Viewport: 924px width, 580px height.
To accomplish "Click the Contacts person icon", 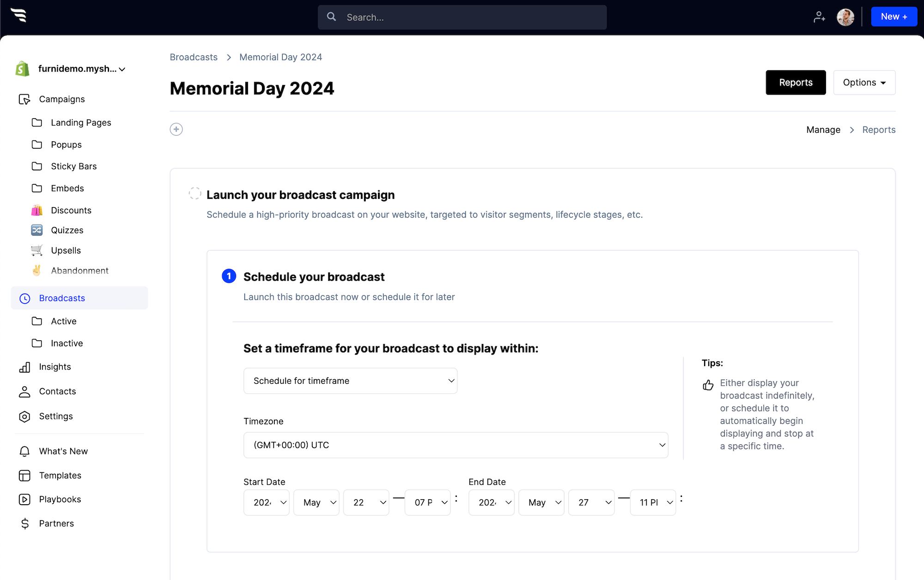I will point(24,392).
